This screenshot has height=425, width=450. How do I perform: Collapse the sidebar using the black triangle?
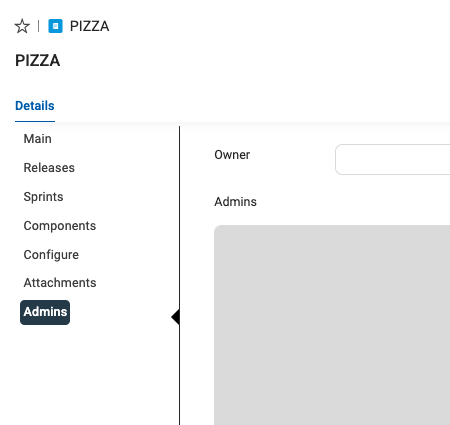pos(175,317)
